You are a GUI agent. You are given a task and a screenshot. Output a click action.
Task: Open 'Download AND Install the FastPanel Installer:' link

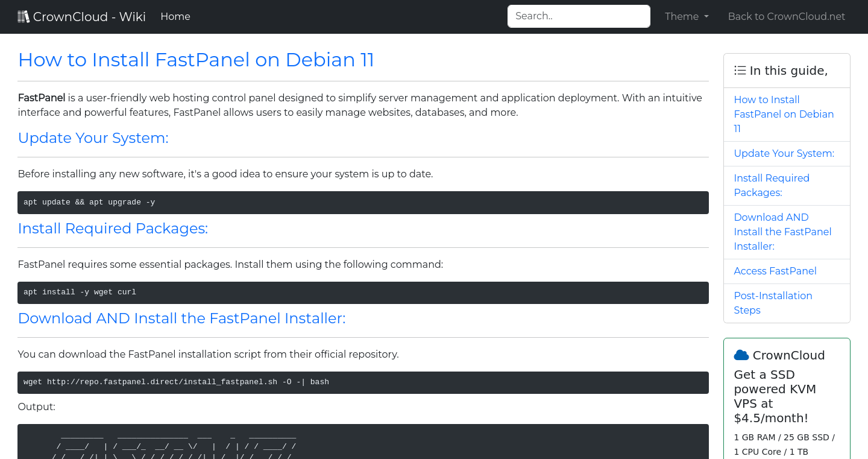[782, 232]
